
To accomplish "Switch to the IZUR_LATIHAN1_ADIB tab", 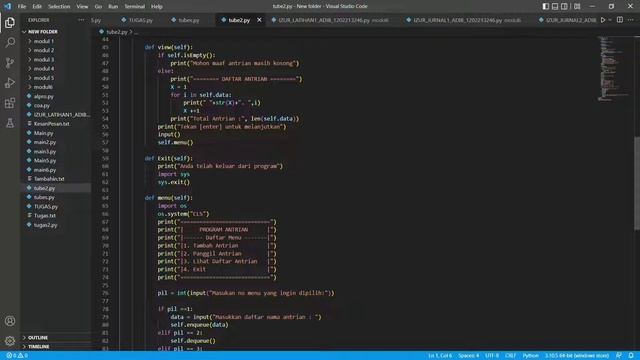I will [x=330, y=20].
